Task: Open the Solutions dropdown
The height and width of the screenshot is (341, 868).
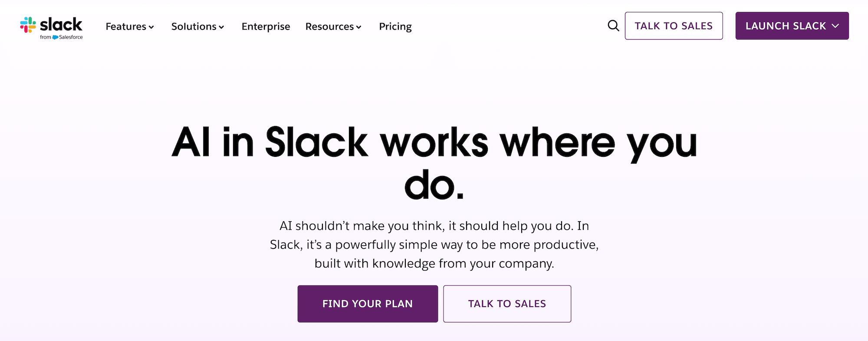Action: (x=194, y=26)
